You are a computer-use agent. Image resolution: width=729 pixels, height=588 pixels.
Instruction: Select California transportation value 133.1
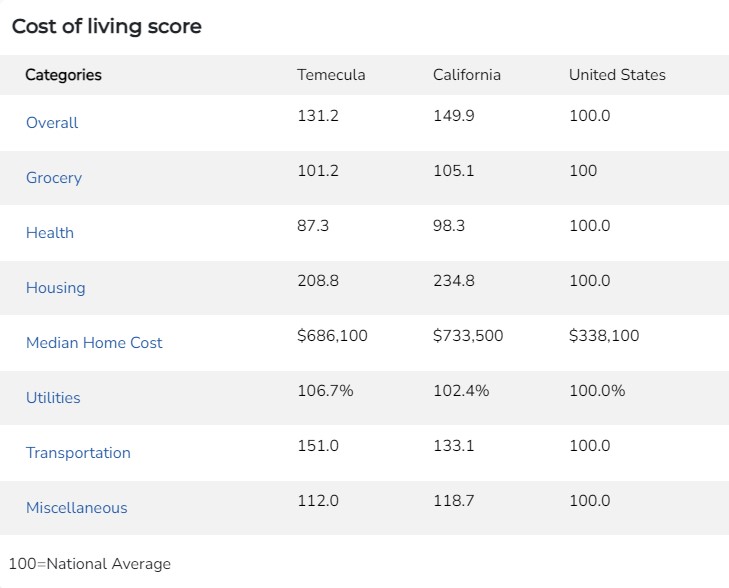454,446
